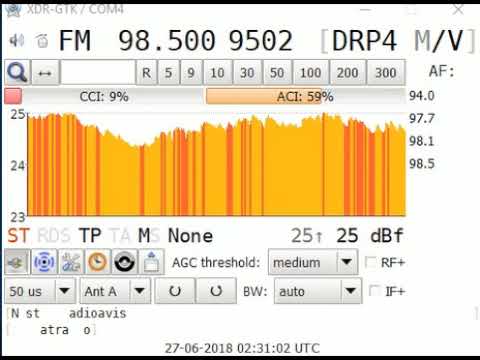Open the BW auto bandwidth dropdown

coord(318,291)
